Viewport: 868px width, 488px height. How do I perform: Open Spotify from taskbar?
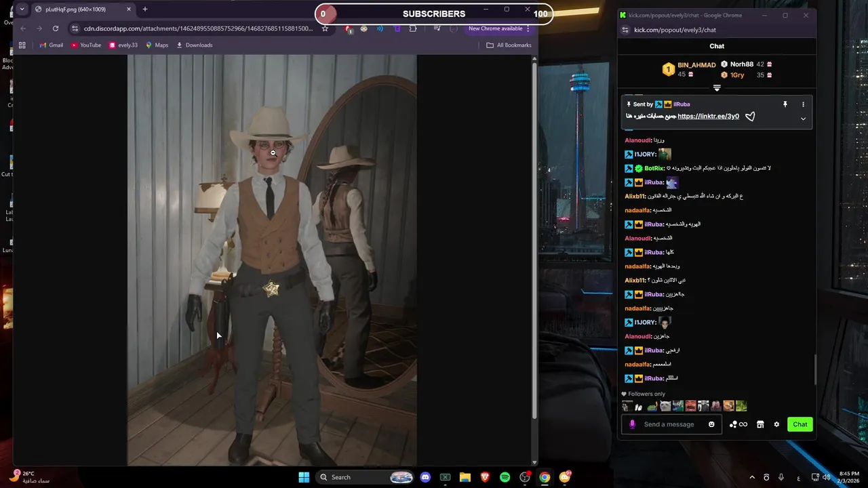coord(505,477)
